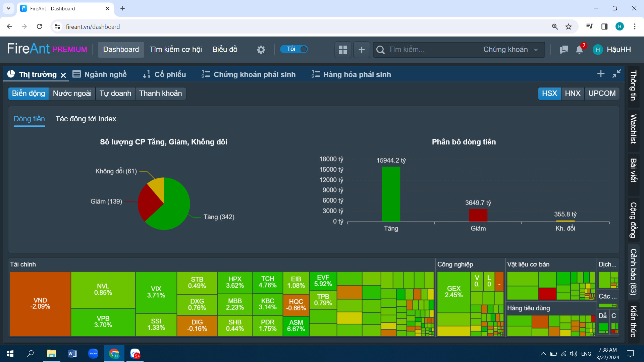This screenshot has width=644, height=362.
Task: Toggle the Tối dark mode switch
Action: tap(294, 49)
